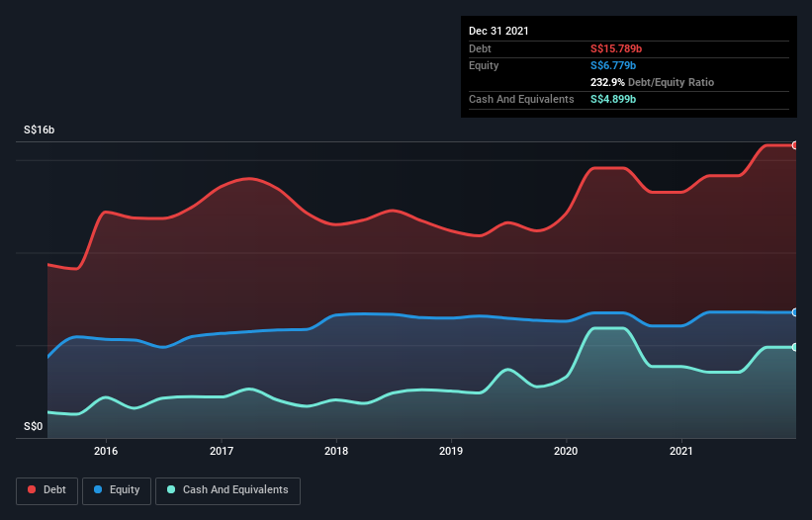Click the 2019 x-axis label
Viewport: 812px width, 520px height.
(451, 451)
